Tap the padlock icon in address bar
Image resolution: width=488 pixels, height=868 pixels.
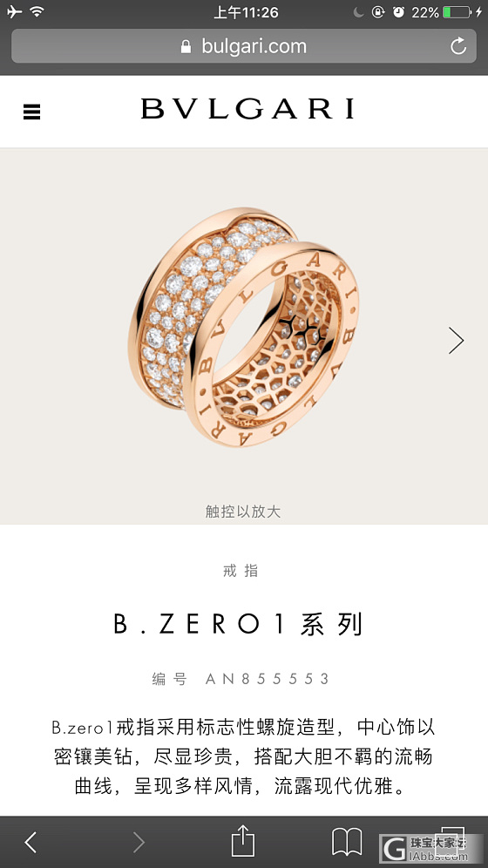tap(186, 46)
